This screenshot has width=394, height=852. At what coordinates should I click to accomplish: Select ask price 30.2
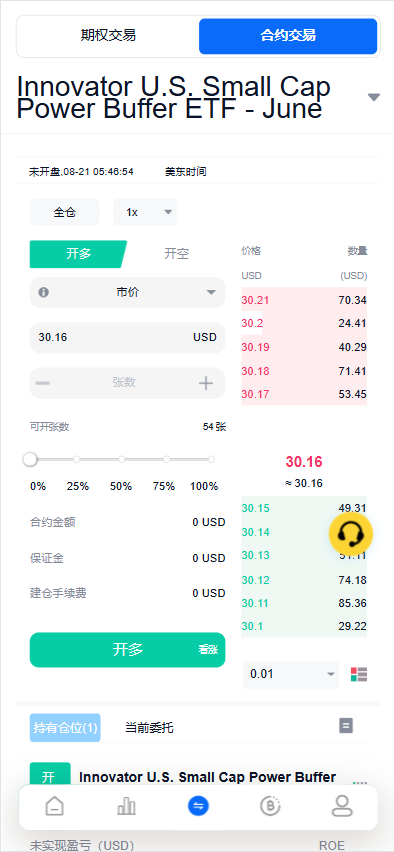[252, 323]
